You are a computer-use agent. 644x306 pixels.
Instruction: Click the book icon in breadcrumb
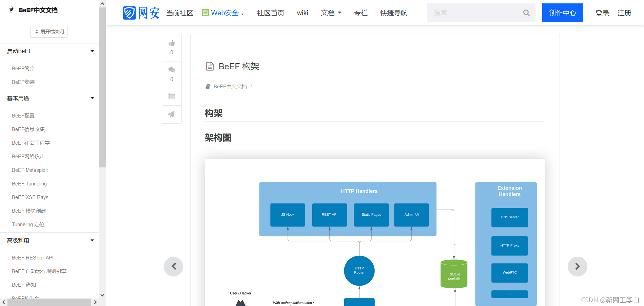(208, 87)
